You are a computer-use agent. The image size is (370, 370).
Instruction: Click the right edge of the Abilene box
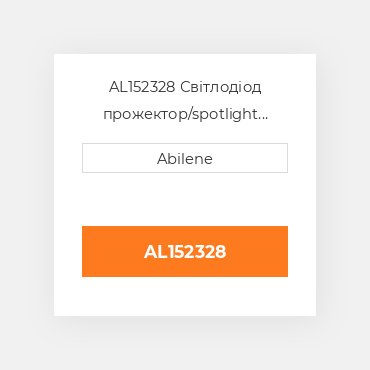click(x=287, y=158)
